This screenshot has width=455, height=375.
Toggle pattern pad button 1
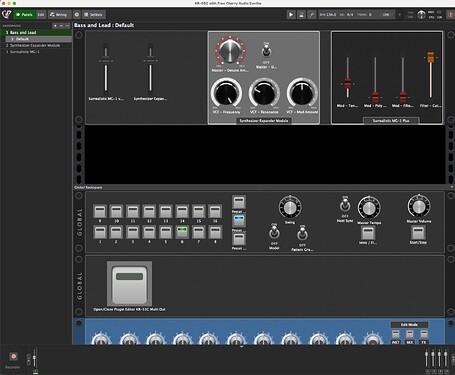100,232
